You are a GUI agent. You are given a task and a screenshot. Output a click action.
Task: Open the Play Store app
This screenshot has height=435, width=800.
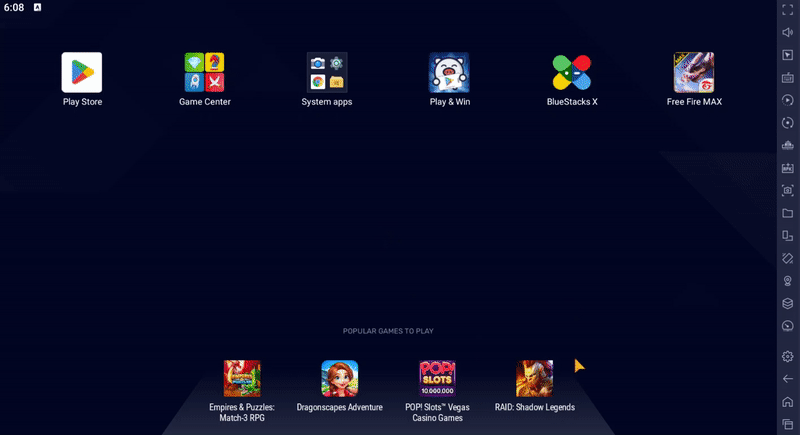pyautogui.click(x=82, y=72)
